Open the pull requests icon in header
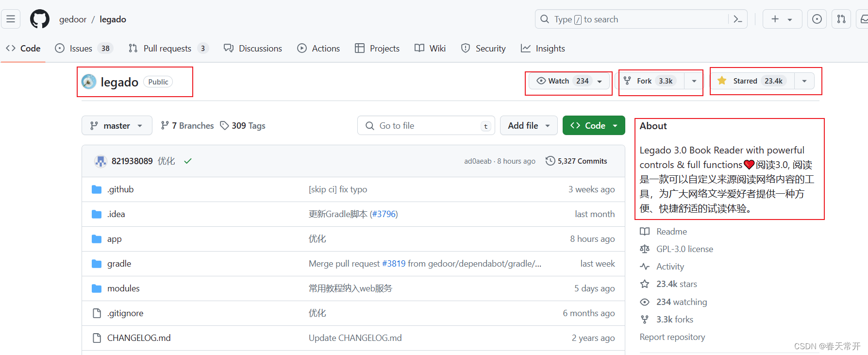The image size is (868, 355). click(x=841, y=19)
